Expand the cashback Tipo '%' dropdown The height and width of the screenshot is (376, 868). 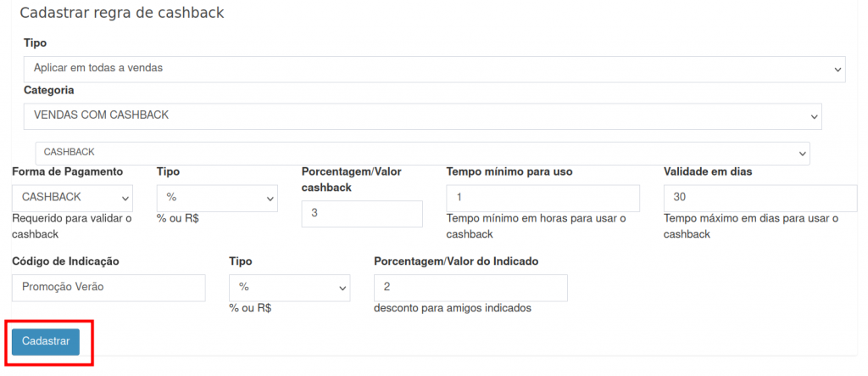click(x=218, y=198)
